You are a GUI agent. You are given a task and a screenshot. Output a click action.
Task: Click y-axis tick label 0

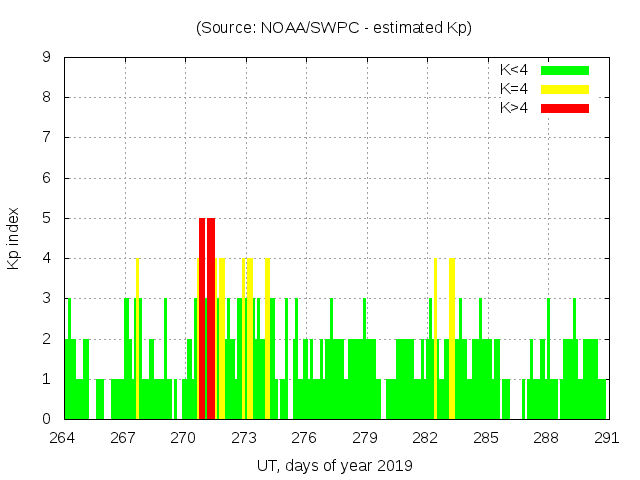point(46,419)
